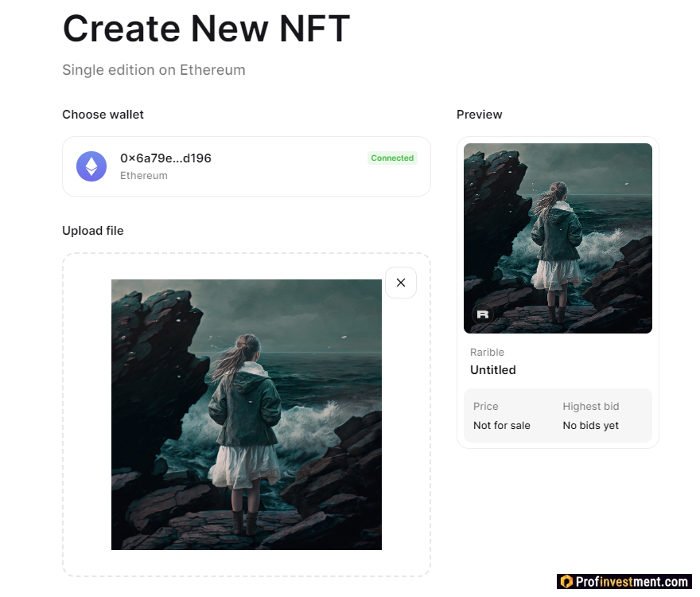Click the Preview section label

[479, 115]
